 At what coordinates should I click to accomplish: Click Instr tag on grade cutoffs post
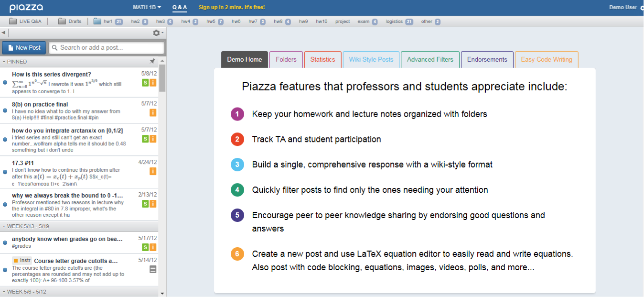coord(22,261)
